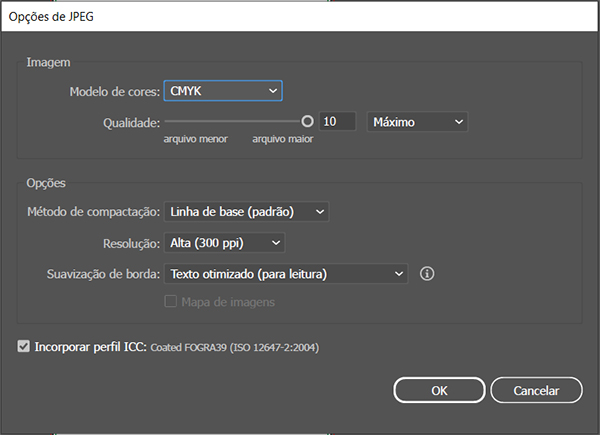Click the Cancelar button
600x435 pixels.
535,389
